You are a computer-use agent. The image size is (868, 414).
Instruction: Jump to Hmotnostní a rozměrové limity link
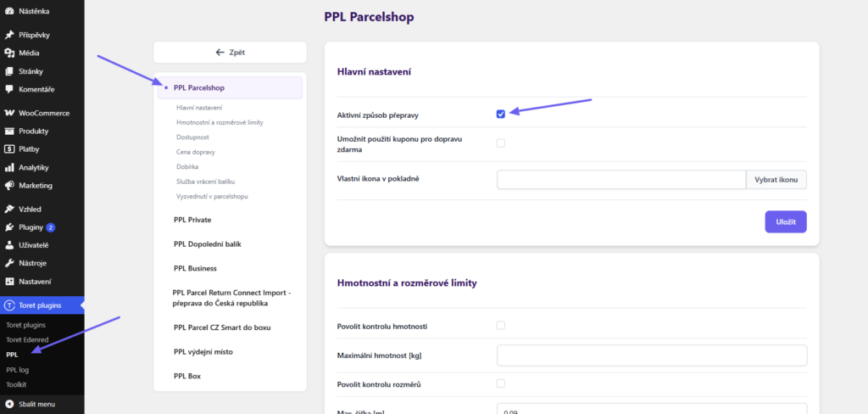point(220,122)
